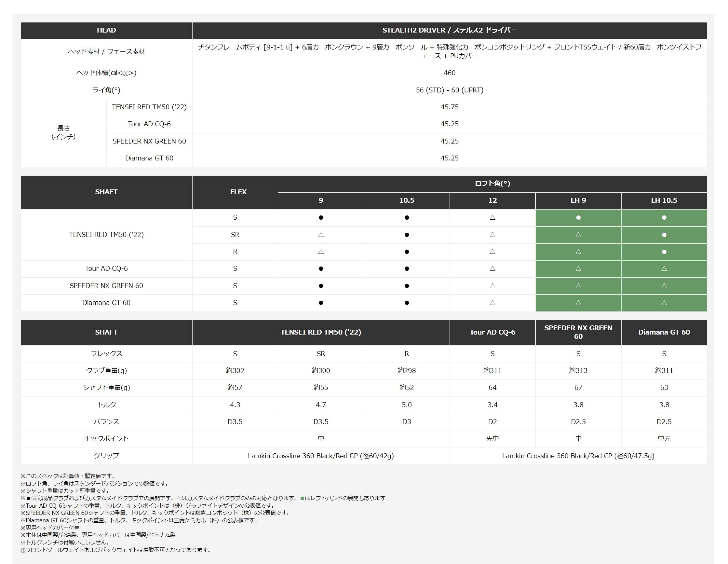Click the HEAD header cell

click(106, 30)
